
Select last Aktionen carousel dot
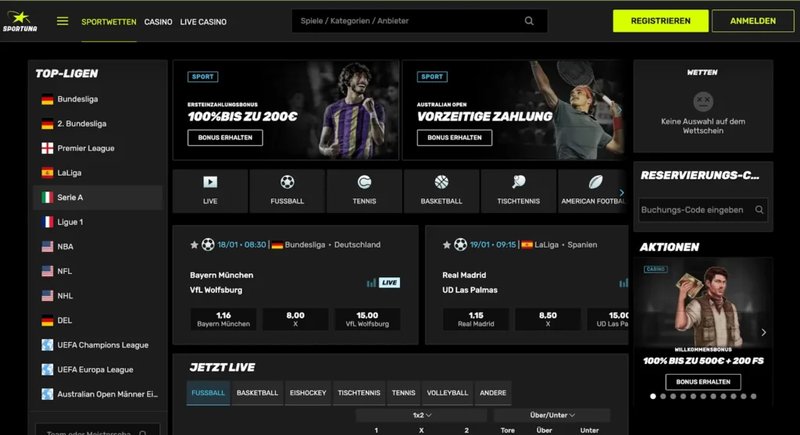[754, 396]
